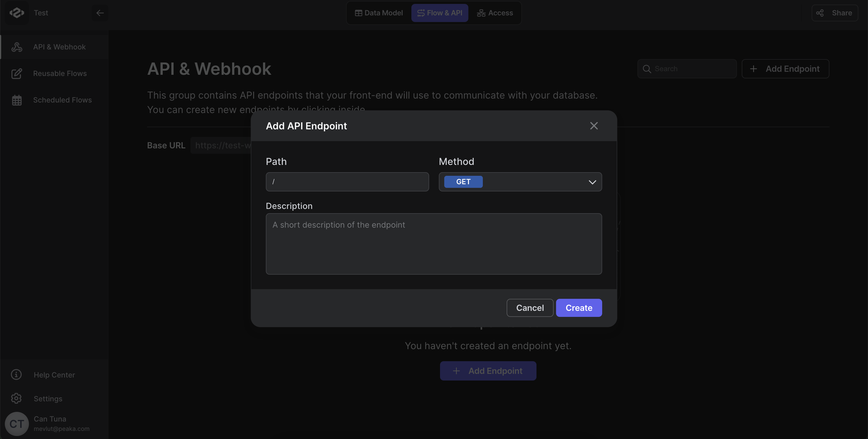Click the CT user avatar
868x439 pixels.
tap(17, 424)
